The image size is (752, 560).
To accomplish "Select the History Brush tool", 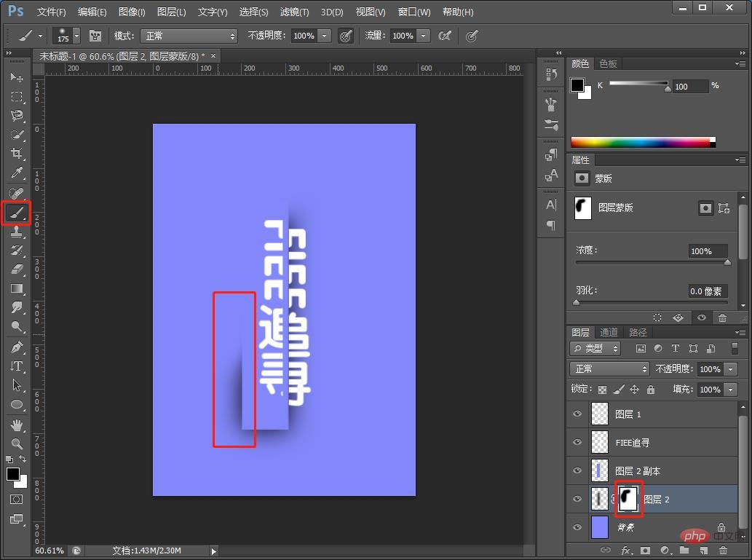I will [17, 251].
